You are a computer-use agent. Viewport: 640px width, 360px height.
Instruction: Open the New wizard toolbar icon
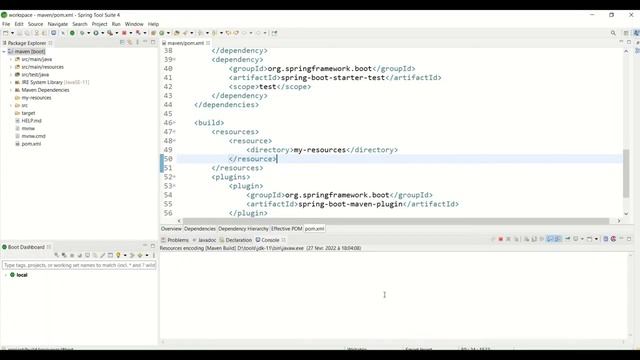[6, 33]
